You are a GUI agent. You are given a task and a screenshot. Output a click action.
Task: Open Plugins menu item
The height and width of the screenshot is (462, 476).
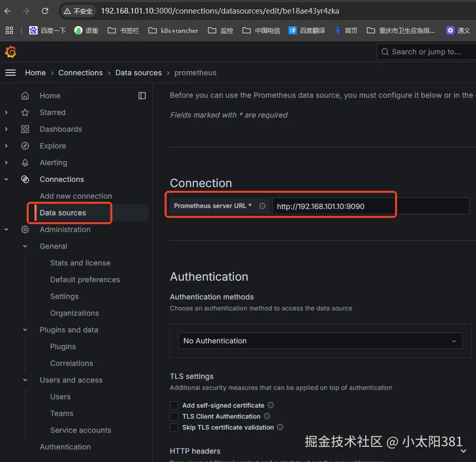coord(63,346)
